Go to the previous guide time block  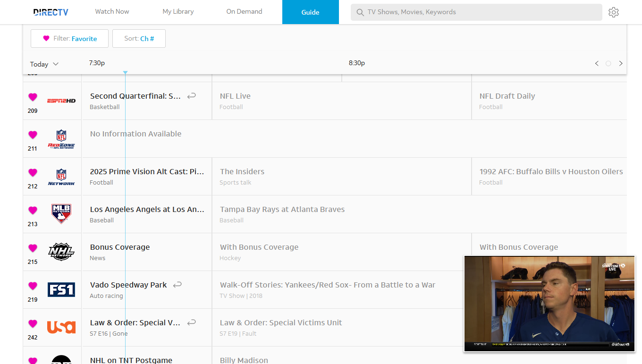[597, 63]
